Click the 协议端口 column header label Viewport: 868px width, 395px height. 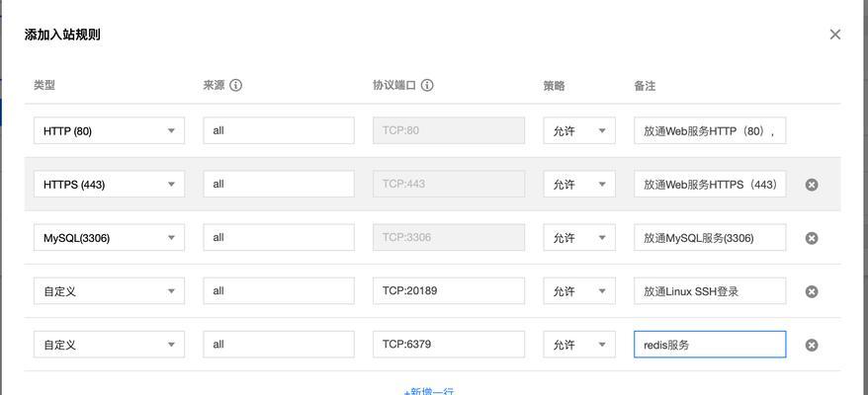point(394,86)
